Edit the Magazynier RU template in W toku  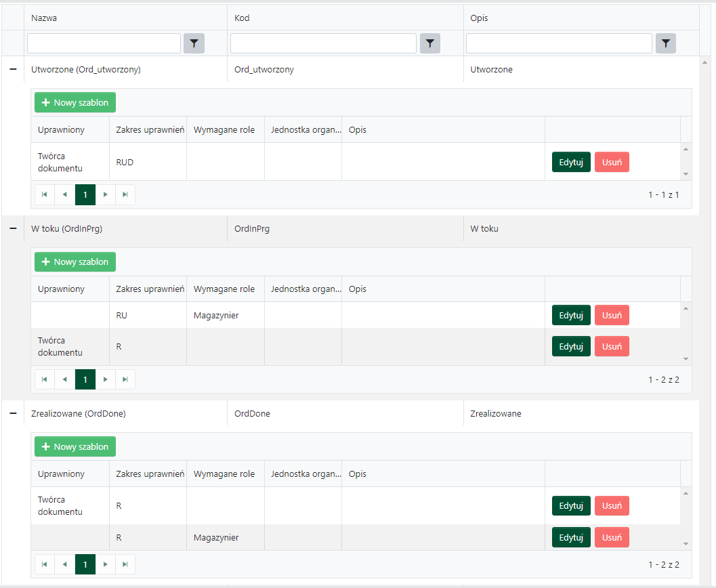pyautogui.click(x=571, y=315)
